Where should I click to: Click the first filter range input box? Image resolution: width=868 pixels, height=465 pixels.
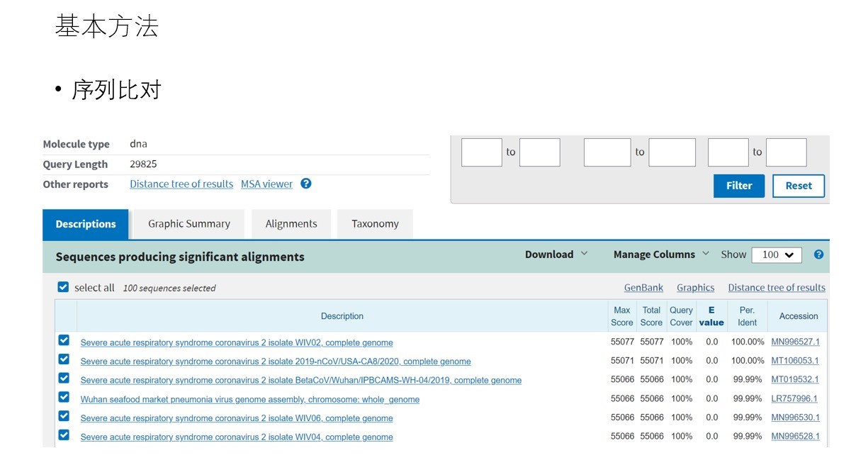point(482,152)
